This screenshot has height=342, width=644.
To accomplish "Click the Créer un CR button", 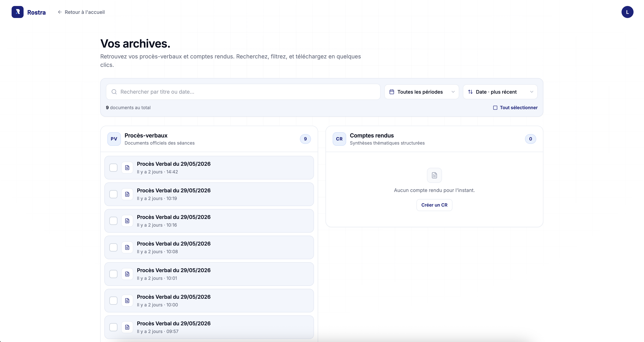I will [434, 205].
